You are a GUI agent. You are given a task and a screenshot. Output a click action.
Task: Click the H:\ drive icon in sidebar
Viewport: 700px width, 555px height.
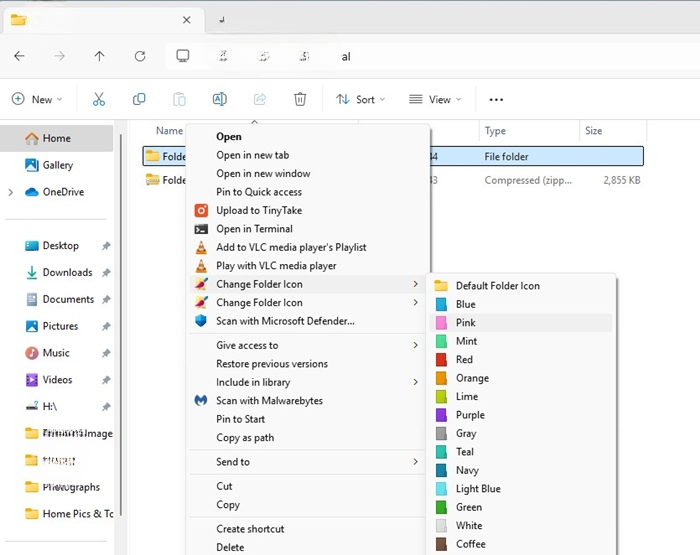coord(32,406)
